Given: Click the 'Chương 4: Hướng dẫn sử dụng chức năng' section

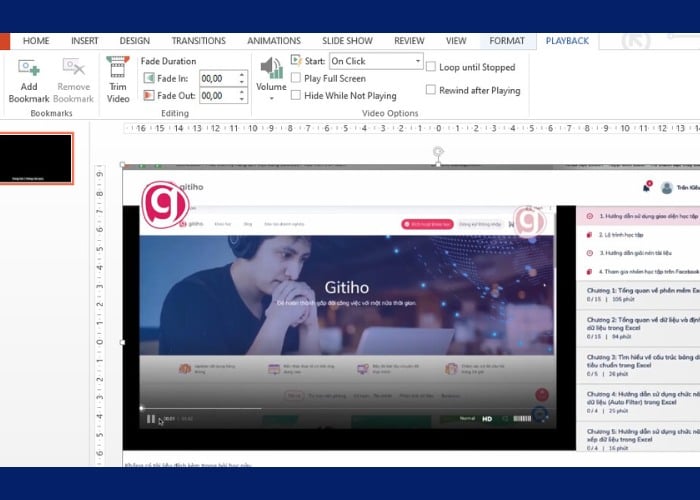Looking at the screenshot, I should tap(638, 402).
